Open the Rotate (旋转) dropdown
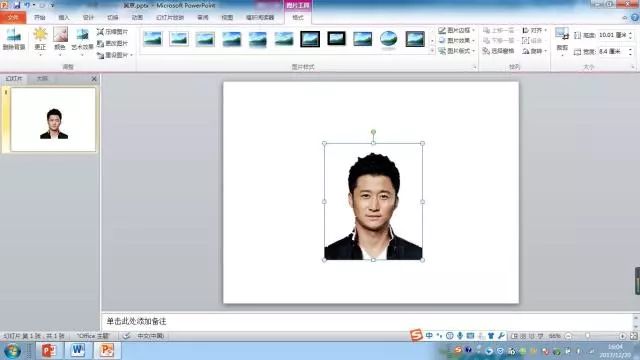The height and width of the screenshot is (360, 640). [x=534, y=51]
